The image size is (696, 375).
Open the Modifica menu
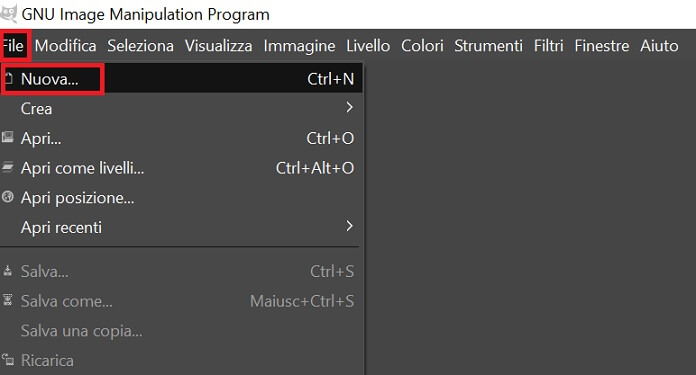click(x=66, y=46)
